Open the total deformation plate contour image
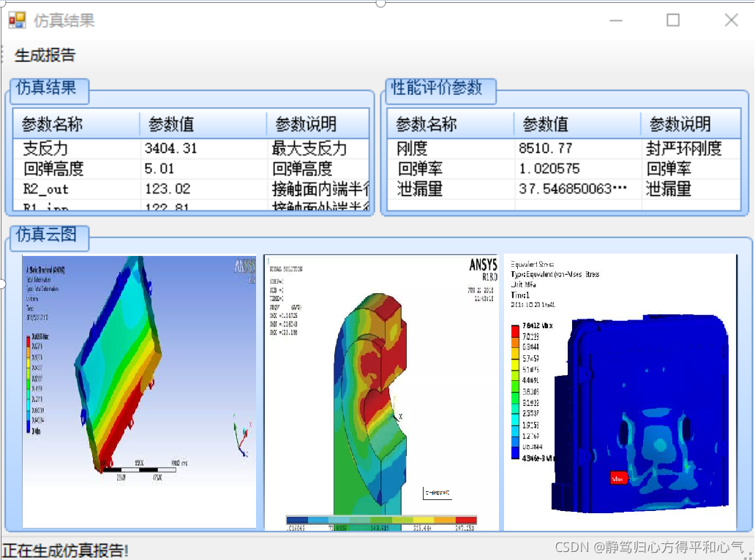The width and height of the screenshot is (755, 560). pyautogui.click(x=139, y=392)
